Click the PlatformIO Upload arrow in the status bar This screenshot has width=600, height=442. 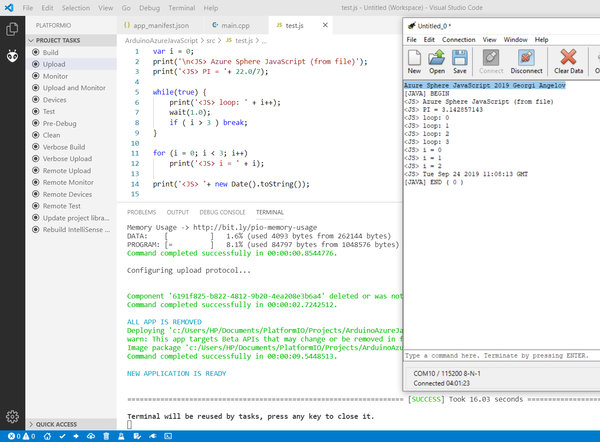coord(76,436)
